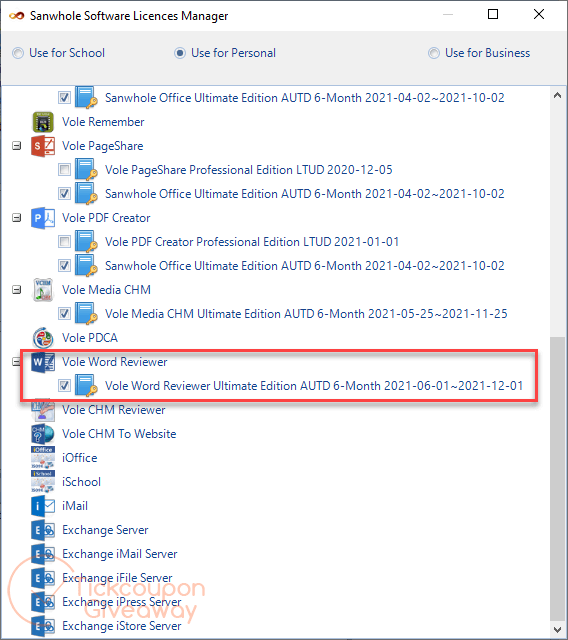
Task: Click the Exchange iFile Server icon
Action: click(43, 578)
